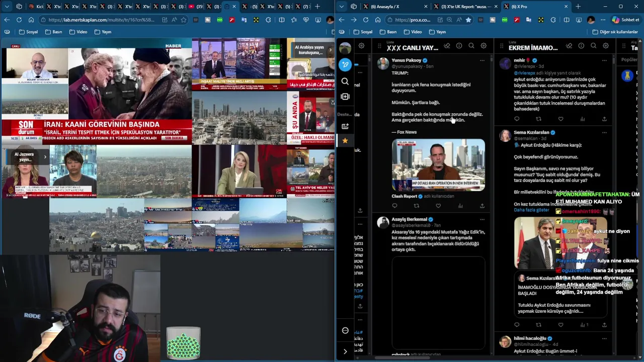Open more options on Sema Kızılarslan post
Screen dimensions: 644x362
click(x=604, y=133)
